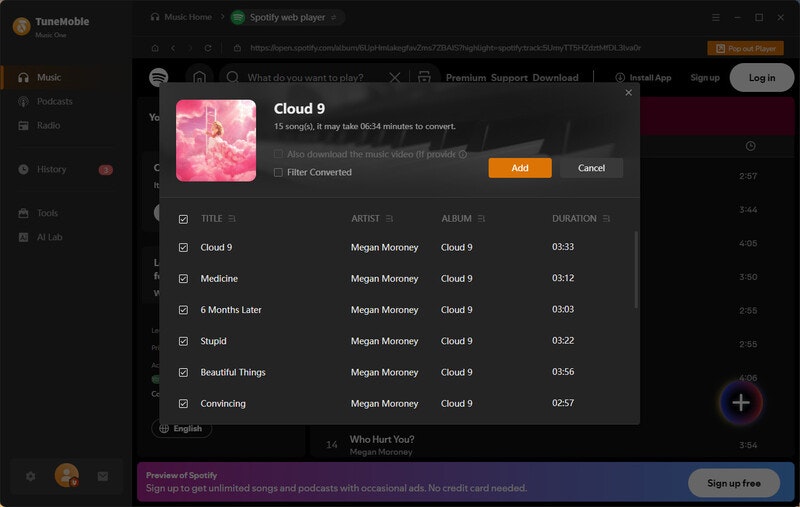
Task: Click the browser home icon
Action: coord(155,48)
